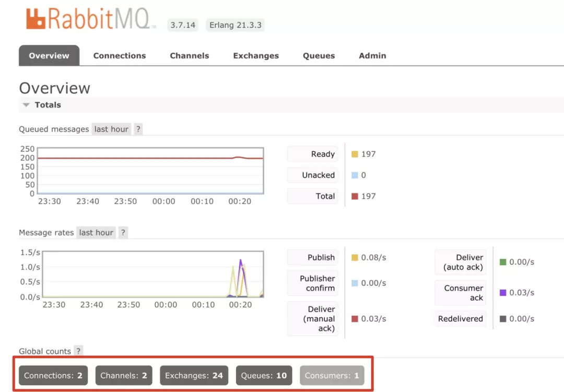
Task: Select the Deliver (auto ack) label
Action: (x=461, y=262)
